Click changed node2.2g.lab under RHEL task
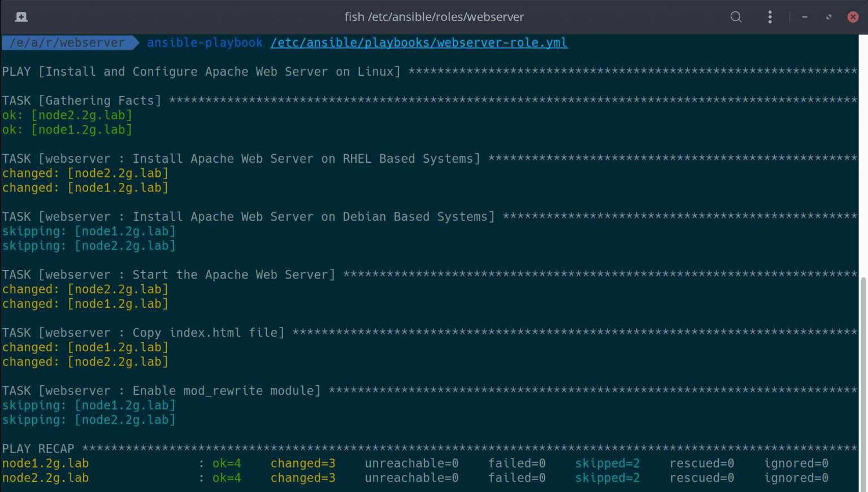The height and width of the screenshot is (492, 868). click(x=85, y=173)
